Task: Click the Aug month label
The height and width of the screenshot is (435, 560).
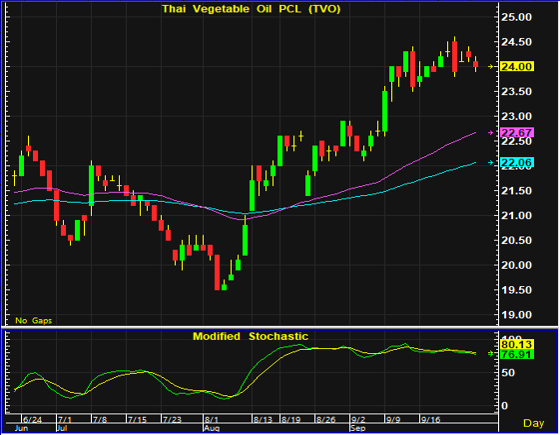Action: pos(212,428)
